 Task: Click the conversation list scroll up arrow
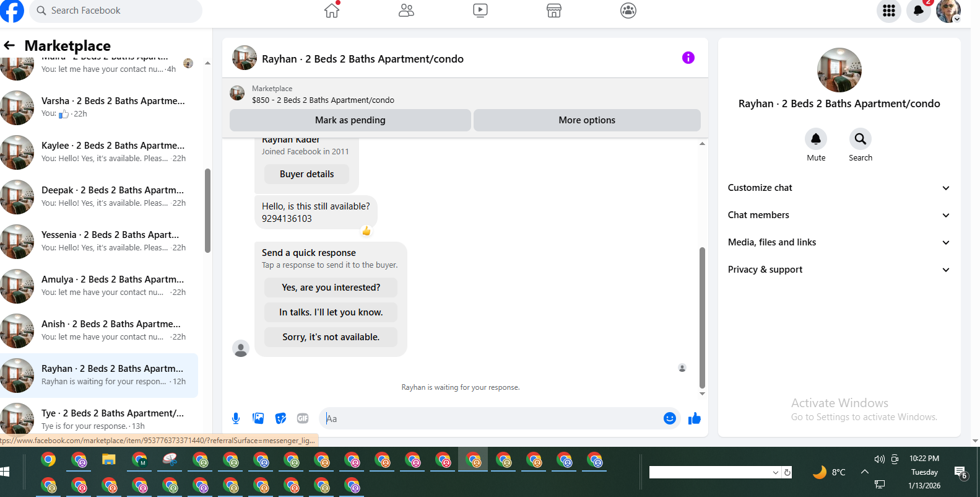tap(207, 63)
